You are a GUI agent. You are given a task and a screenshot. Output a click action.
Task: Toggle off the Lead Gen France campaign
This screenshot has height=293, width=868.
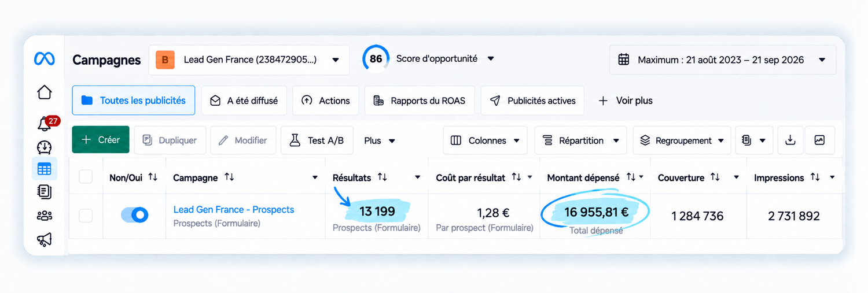(x=135, y=215)
